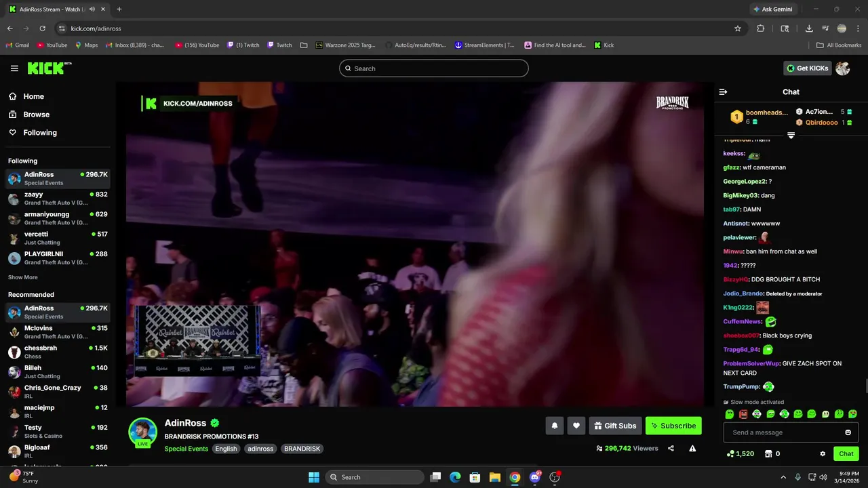The height and width of the screenshot is (488, 868).
Task: Click username ProblemSolverWup in chat
Action: (751, 363)
